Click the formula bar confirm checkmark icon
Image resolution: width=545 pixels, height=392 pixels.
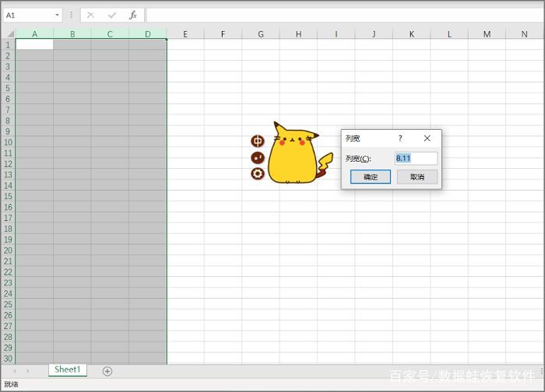tap(112, 15)
